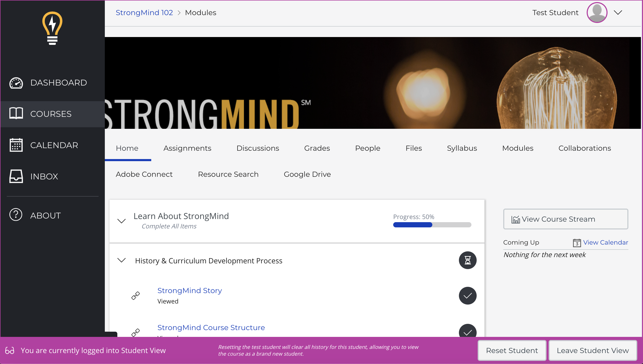Open the Google Drive tab
This screenshot has height=364, width=643.
click(x=307, y=174)
